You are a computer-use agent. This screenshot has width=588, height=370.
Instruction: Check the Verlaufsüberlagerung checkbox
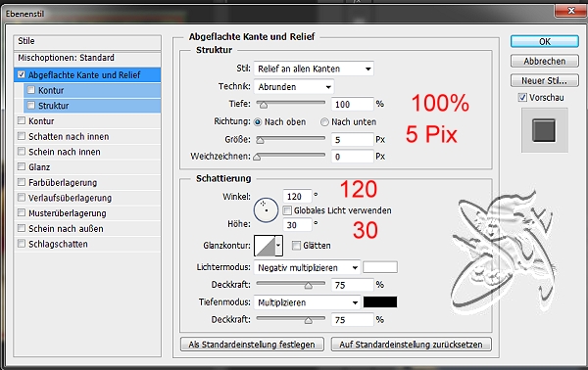click(x=22, y=198)
